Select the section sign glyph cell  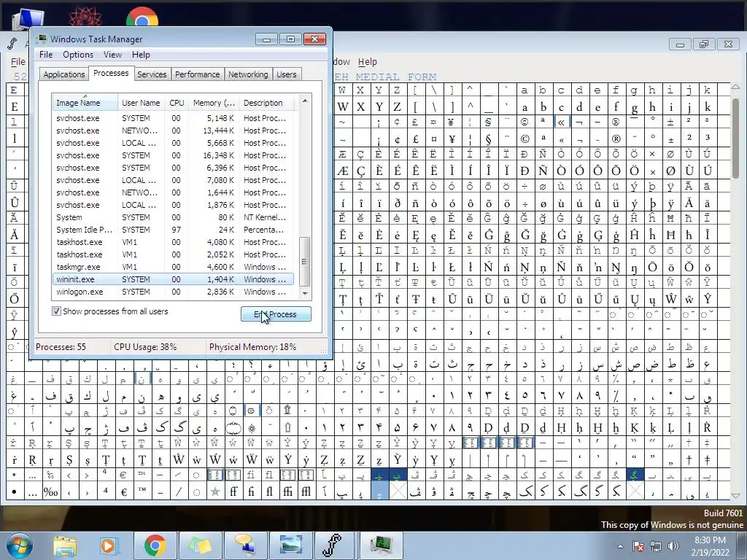[x=488, y=139]
